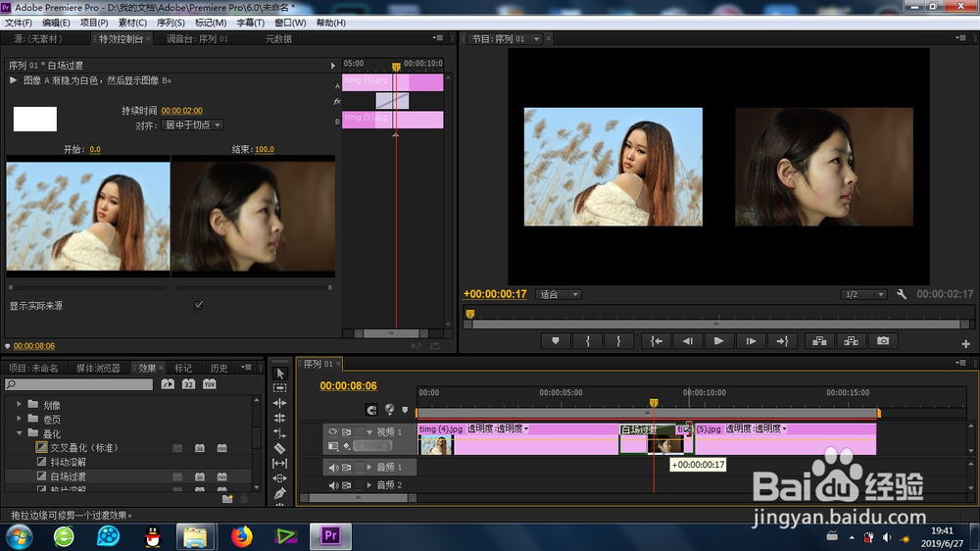Click 结束 value 100.0
This screenshot has width=980, height=551.
click(x=265, y=149)
